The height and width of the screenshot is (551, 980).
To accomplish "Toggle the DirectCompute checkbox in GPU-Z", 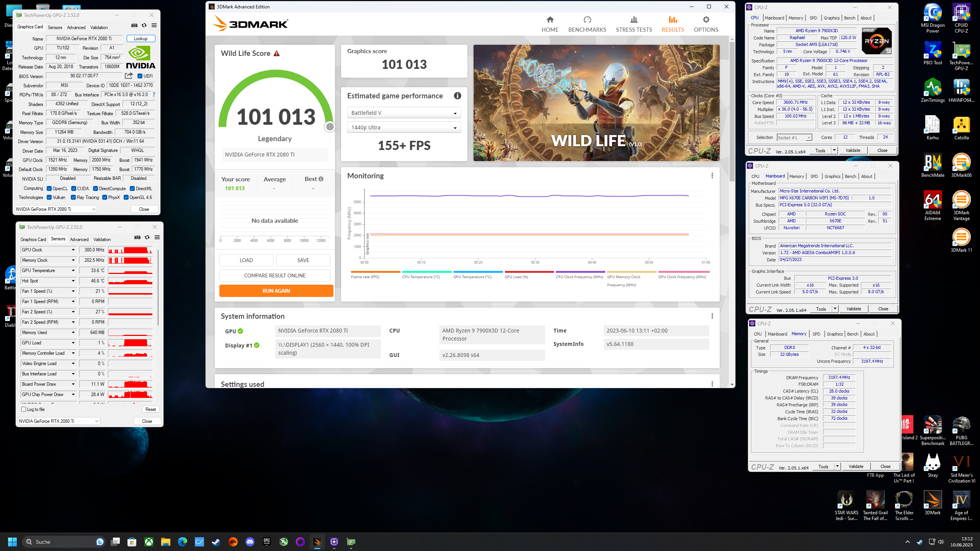I will coord(95,189).
